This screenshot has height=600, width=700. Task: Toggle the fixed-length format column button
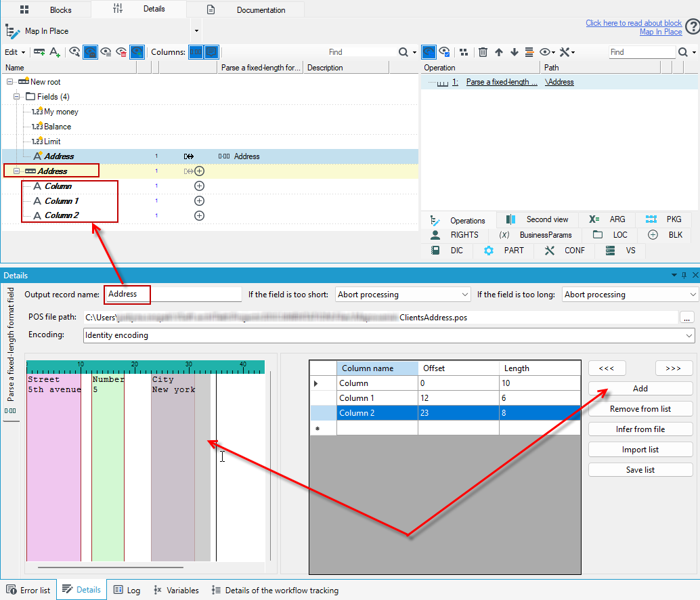coord(196,52)
